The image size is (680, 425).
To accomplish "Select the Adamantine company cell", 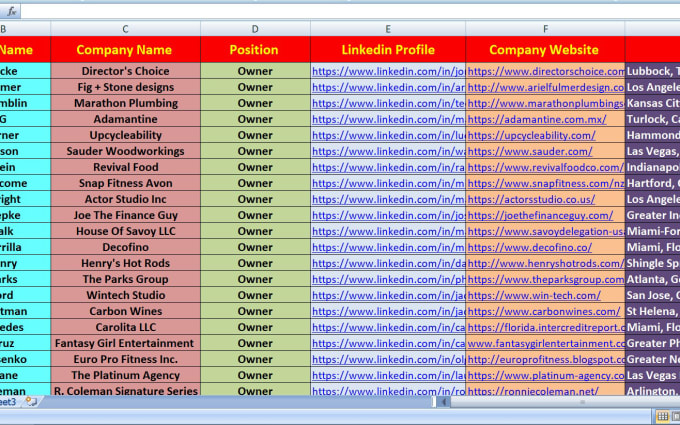I will coord(125,119).
